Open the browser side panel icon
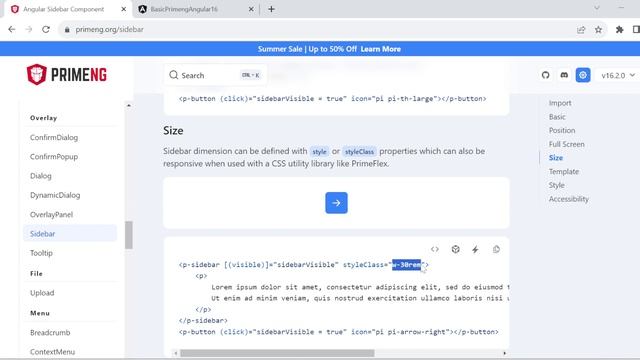This screenshot has height=360, width=640. (x=636, y=29)
